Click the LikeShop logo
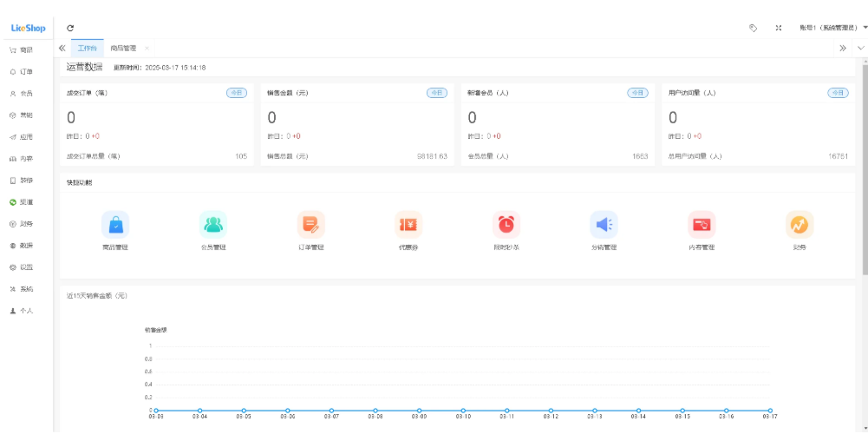 tap(29, 29)
